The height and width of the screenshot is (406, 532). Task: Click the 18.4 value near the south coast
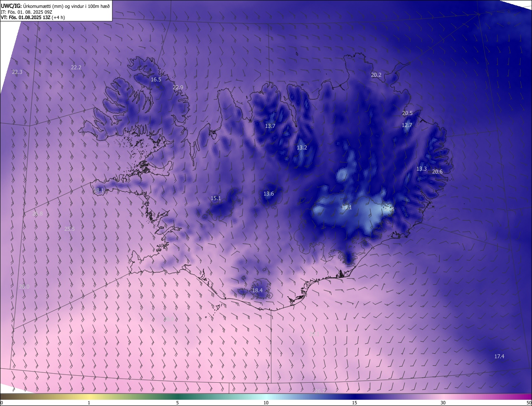coord(257,290)
